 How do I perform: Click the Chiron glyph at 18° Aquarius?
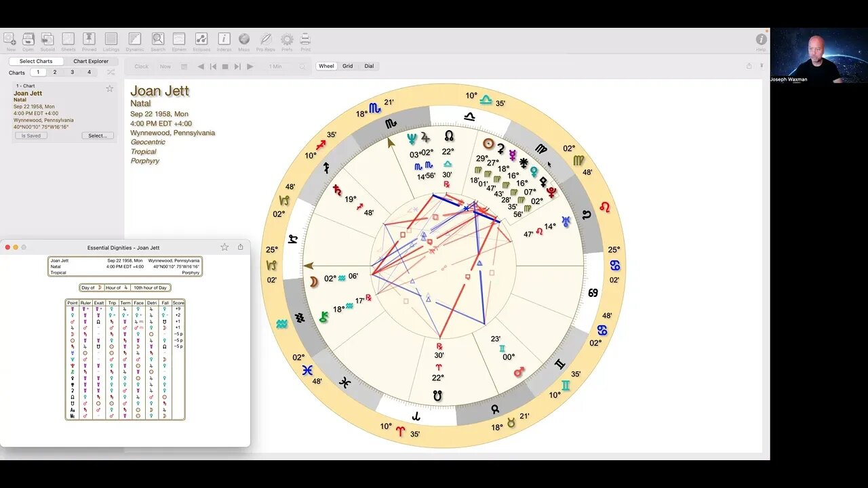[323, 316]
